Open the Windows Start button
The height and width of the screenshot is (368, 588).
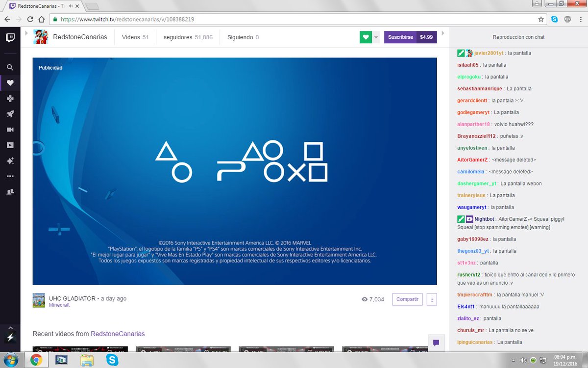tap(11, 360)
